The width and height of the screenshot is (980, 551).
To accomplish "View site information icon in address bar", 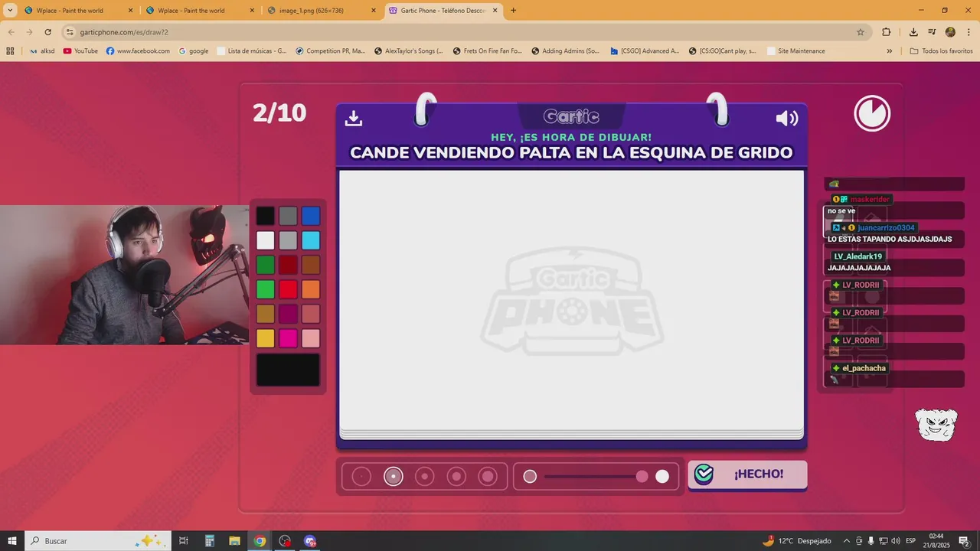I will (70, 32).
